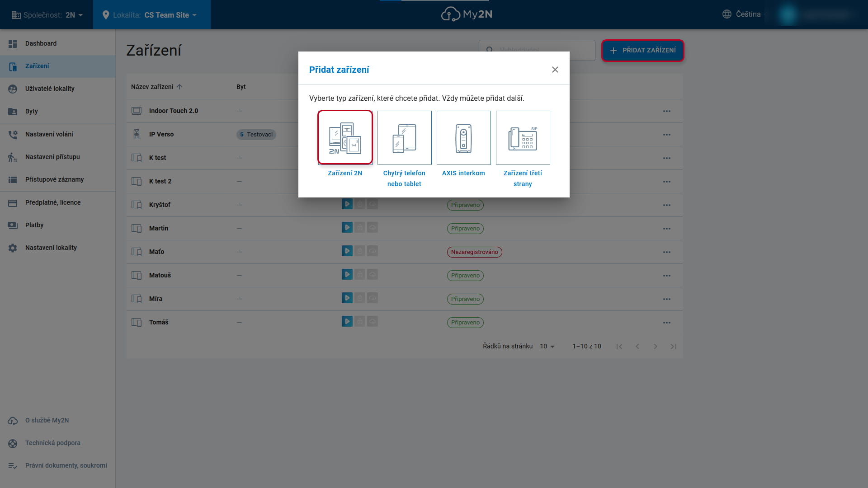
Task: Open the three-dot menu for Maťo
Action: pyautogui.click(x=667, y=252)
